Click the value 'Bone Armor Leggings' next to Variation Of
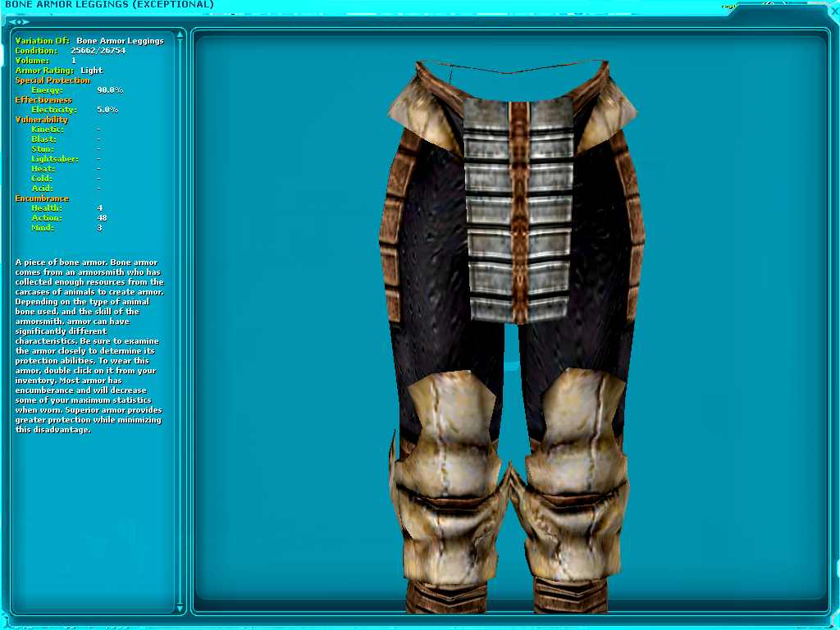Viewport: 840px width, 630px height. [120, 41]
